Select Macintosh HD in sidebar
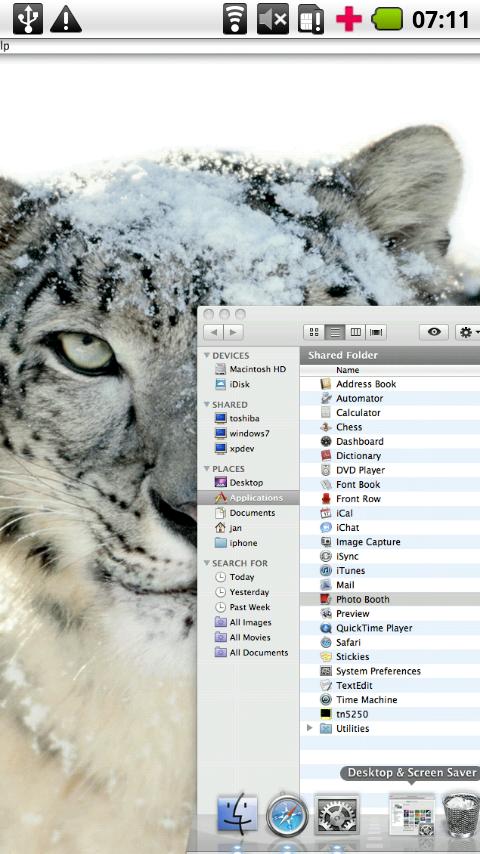Screen dimensions: 480x854 click(x=249, y=369)
